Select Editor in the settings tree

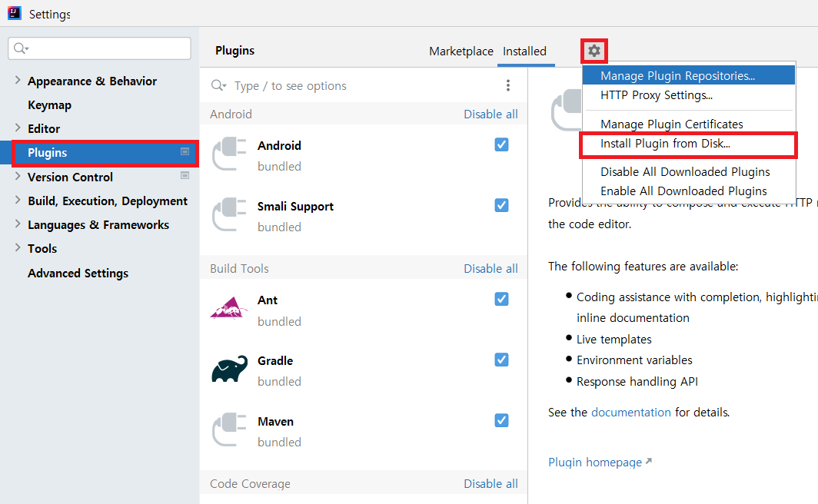coord(44,129)
